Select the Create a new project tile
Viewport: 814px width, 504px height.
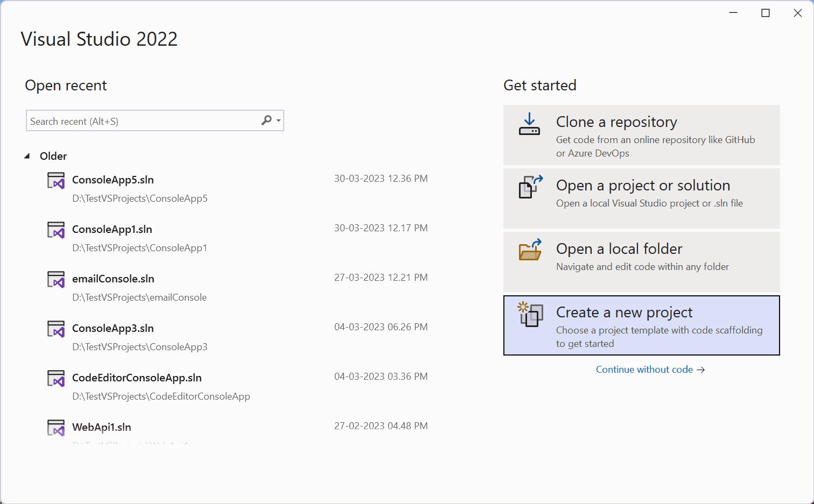tap(641, 325)
